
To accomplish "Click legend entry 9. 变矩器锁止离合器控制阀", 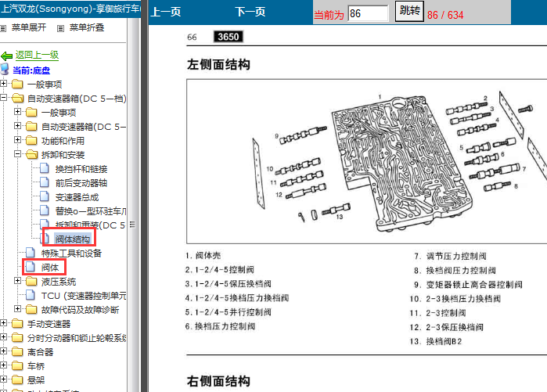I will 468,285.
